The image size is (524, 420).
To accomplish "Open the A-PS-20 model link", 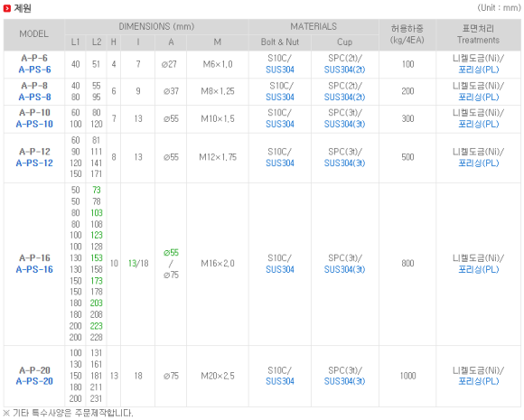I will click(34, 381).
